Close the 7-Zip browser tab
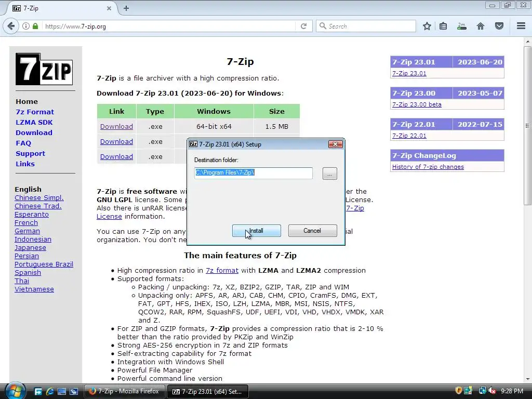 [x=109, y=8]
